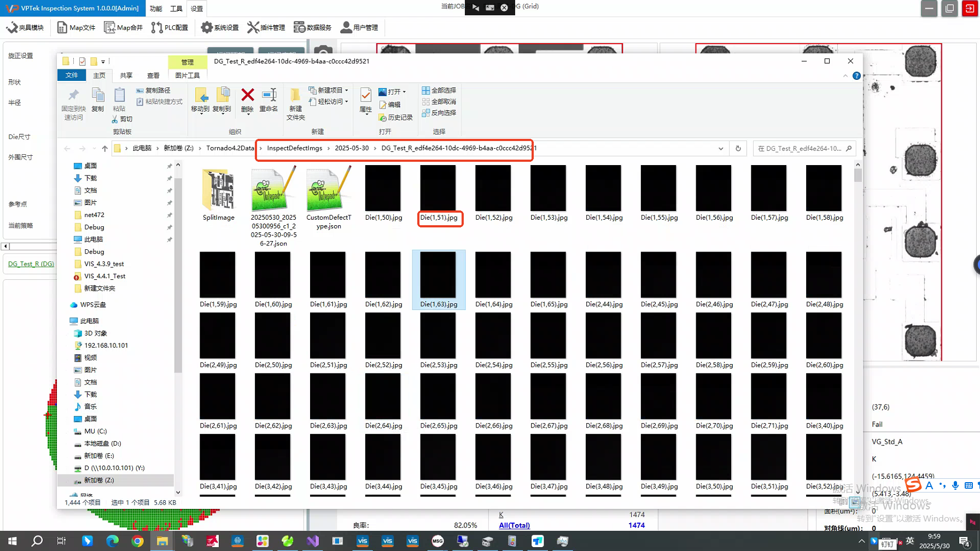Select the CustomDefectType.json file
This screenshot has height=551, width=980.
pos(329,199)
